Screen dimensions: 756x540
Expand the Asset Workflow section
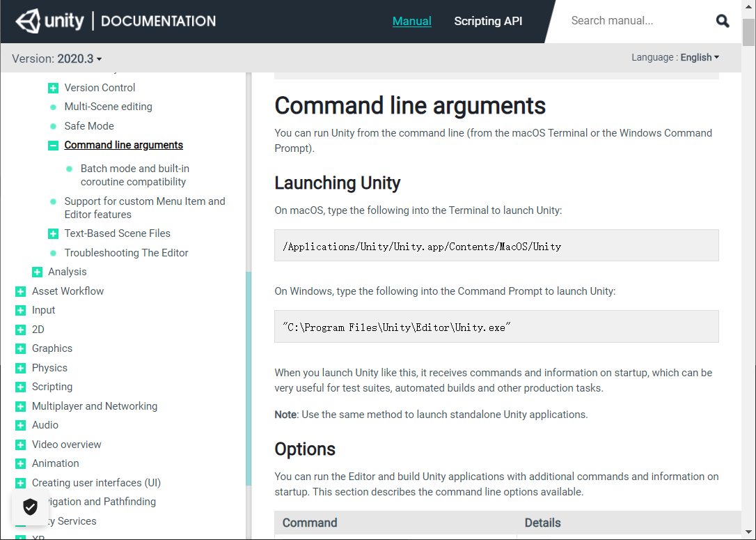coord(20,291)
